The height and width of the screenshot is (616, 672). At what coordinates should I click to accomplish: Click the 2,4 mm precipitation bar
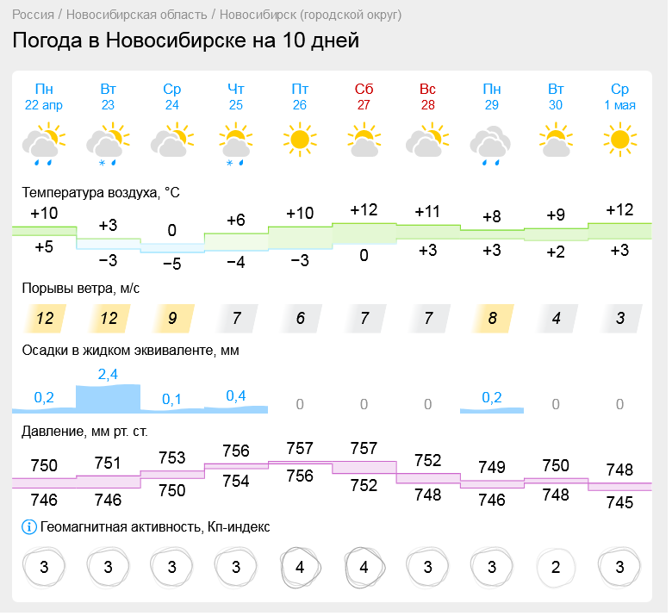click(x=108, y=397)
